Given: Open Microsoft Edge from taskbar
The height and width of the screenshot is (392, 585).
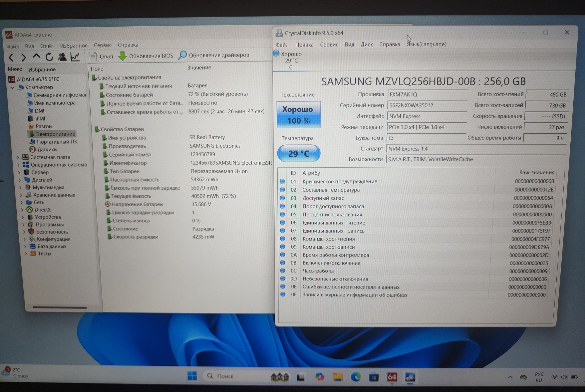Looking at the screenshot, I should pos(356,377).
